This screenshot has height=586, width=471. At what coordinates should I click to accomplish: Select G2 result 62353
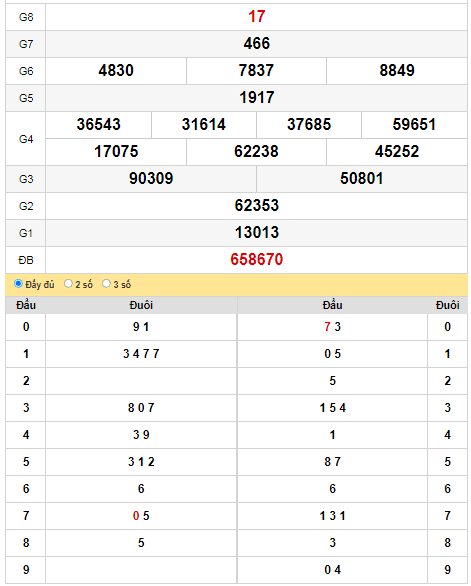click(256, 205)
